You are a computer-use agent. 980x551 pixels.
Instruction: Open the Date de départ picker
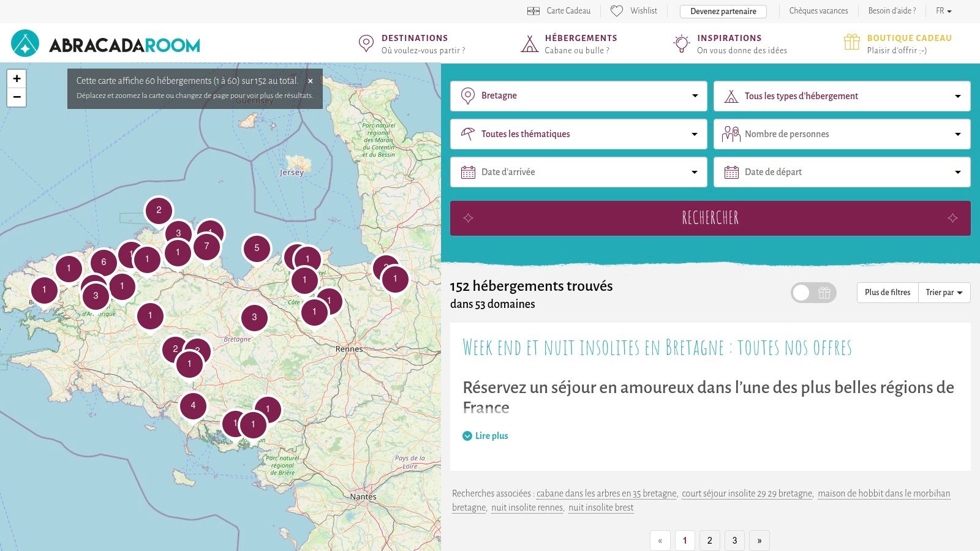pyautogui.click(x=842, y=172)
